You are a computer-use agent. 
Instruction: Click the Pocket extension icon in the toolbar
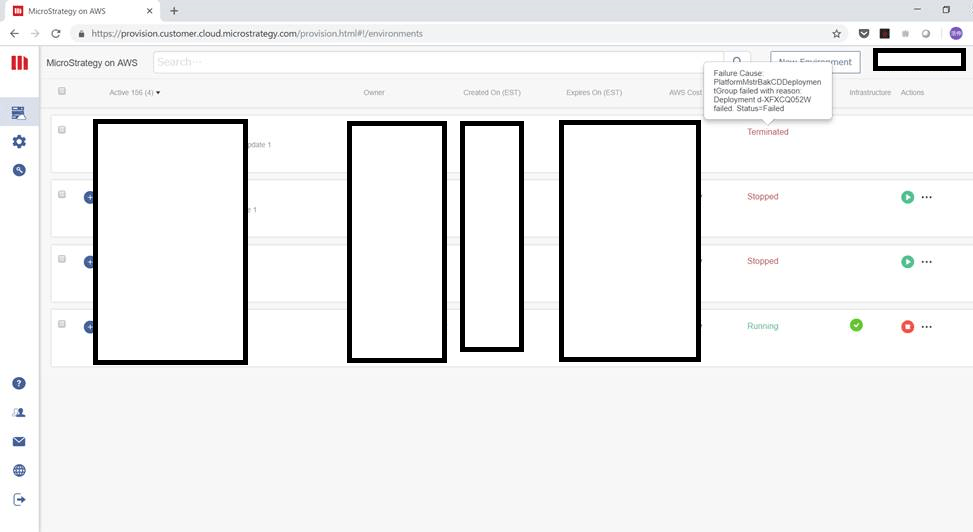(x=864, y=34)
